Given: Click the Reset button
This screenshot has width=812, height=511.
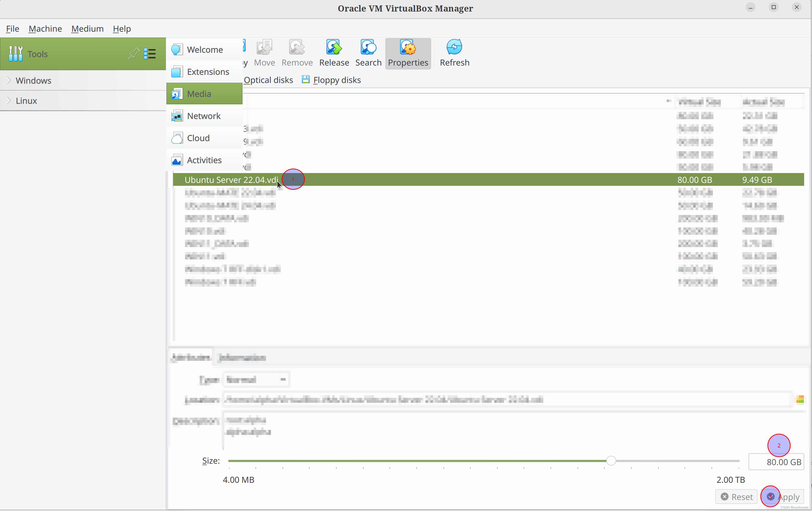Looking at the screenshot, I should (736, 497).
